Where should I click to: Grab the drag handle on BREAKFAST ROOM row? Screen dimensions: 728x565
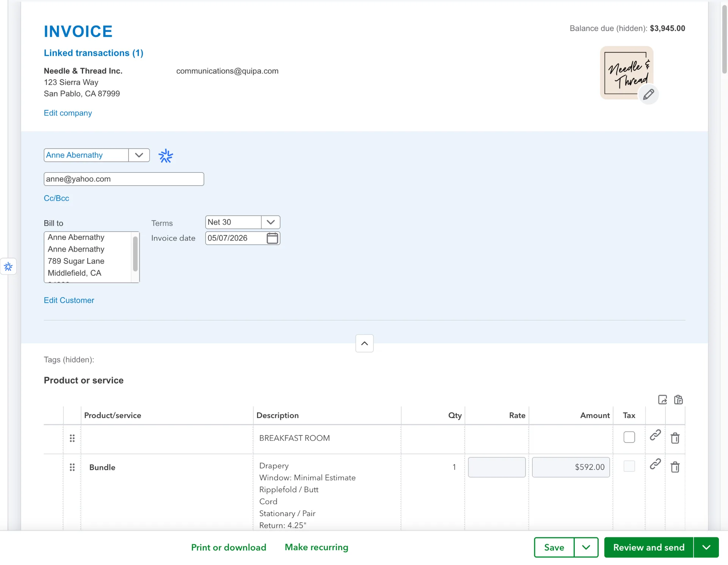pos(72,438)
